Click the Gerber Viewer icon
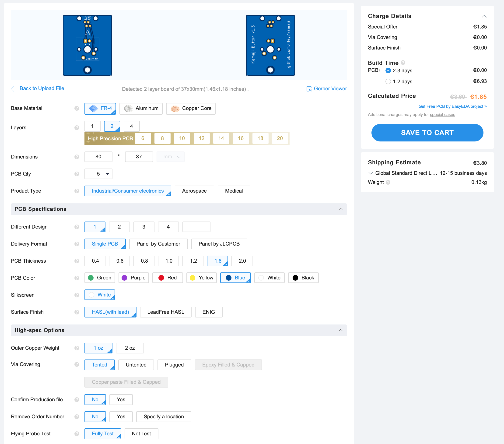Screen dimensions: 504x444 point(309,89)
